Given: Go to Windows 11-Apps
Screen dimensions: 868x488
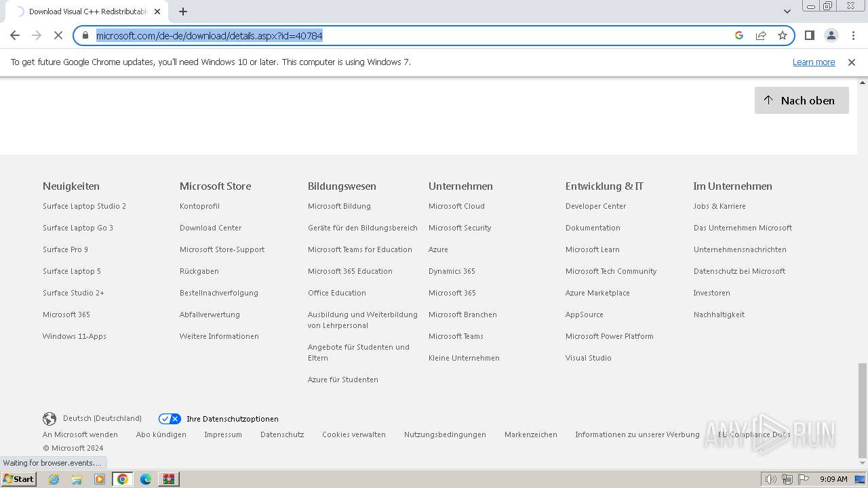Looking at the screenshot, I should (x=75, y=336).
